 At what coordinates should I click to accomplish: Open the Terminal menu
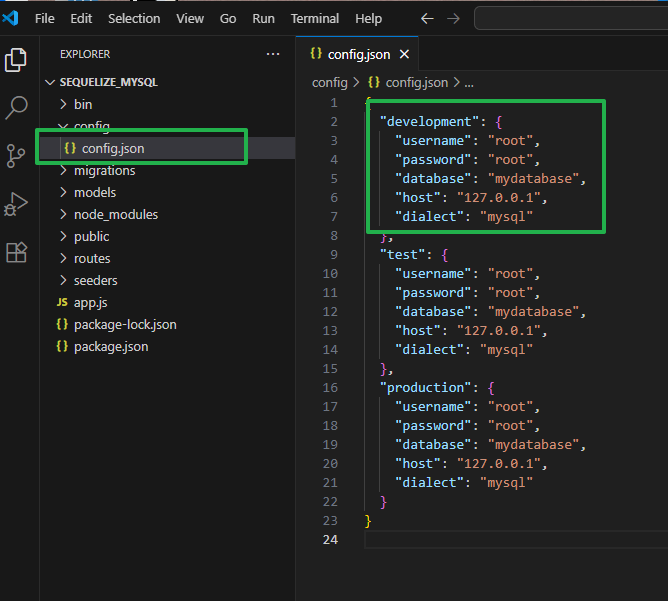pos(315,19)
